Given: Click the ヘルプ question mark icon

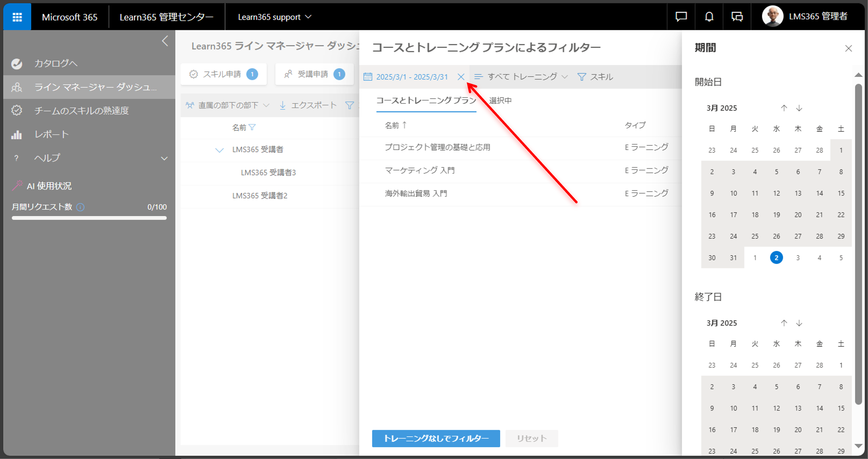Looking at the screenshot, I should click(x=16, y=158).
